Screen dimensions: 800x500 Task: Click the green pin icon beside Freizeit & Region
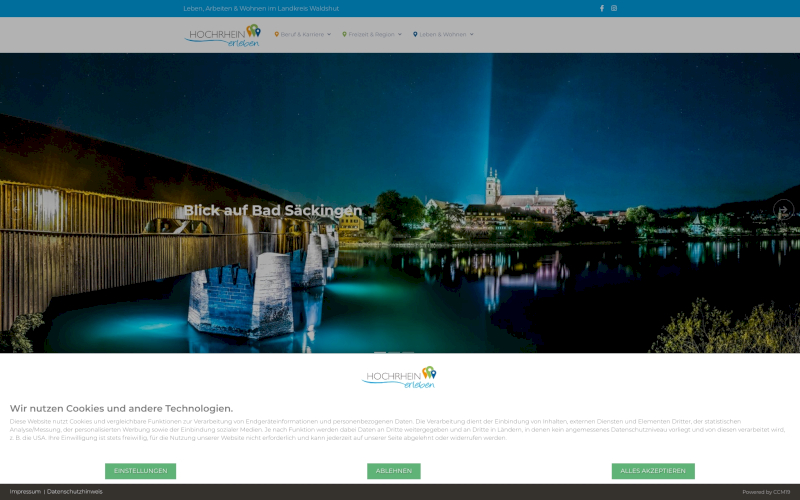pyautogui.click(x=345, y=34)
